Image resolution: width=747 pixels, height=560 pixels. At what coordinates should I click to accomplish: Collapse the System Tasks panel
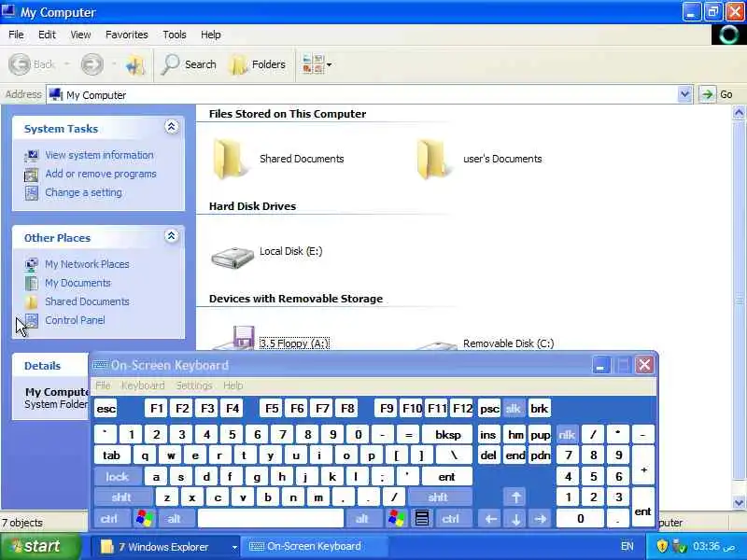tap(172, 127)
